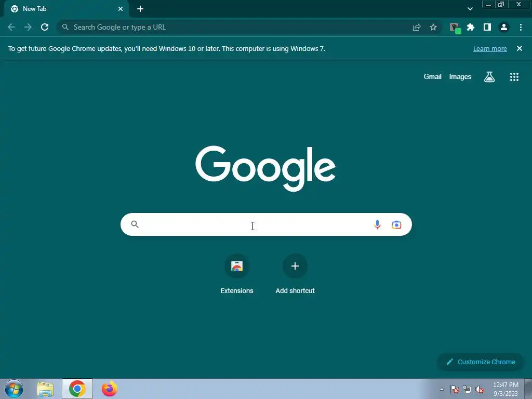Open the Extensions puzzle-piece menu
Screen dimensions: 532x399
click(471, 27)
